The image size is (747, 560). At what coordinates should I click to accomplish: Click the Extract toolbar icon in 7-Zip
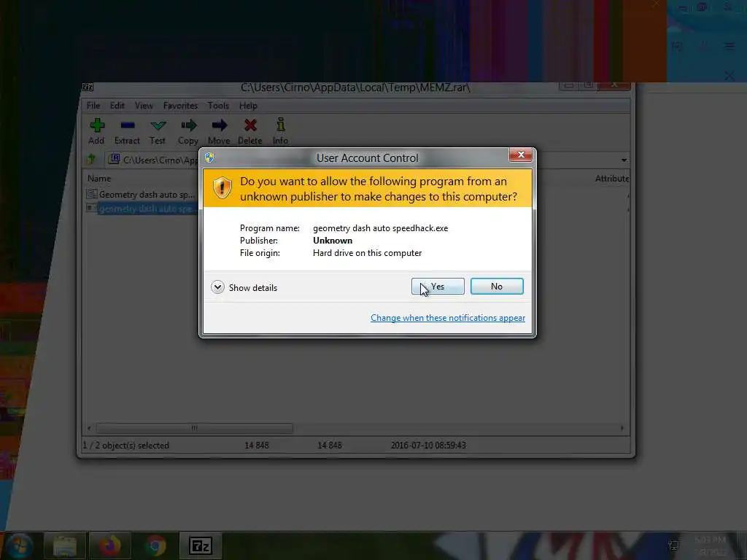127,125
